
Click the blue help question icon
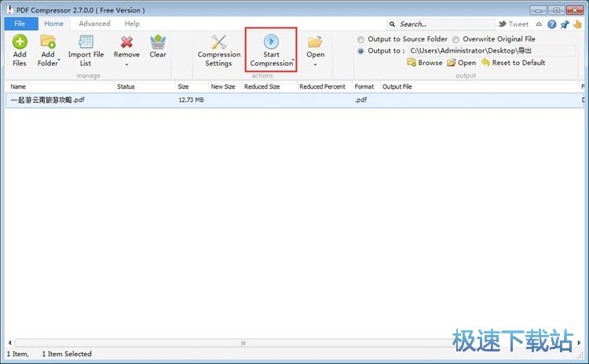552,24
